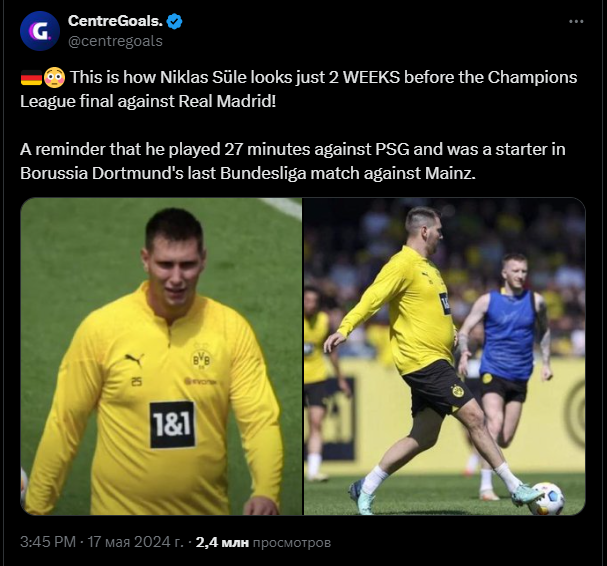This screenshot has width=607, height=566.
Task: Click the 3:45 PM timestamp
Action: tap(50, 542)
